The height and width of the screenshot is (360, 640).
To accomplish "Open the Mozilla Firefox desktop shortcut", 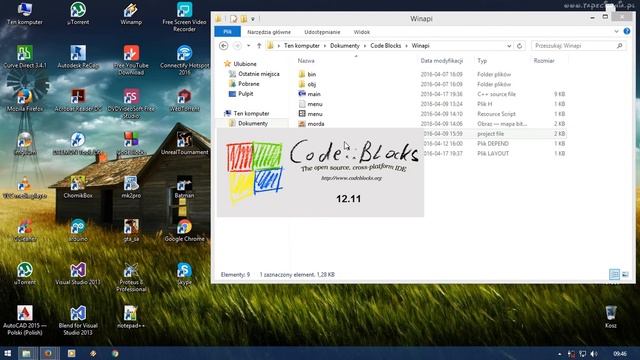I will 25,100.
